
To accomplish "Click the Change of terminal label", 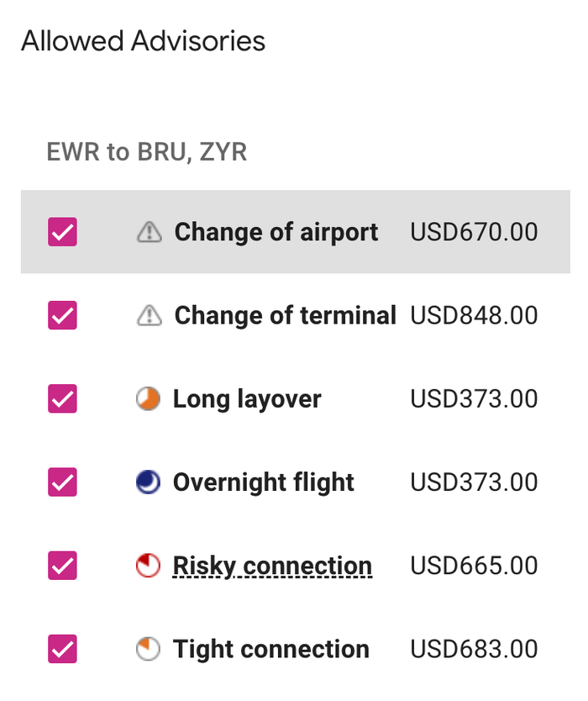I will (x=286, y=315).
